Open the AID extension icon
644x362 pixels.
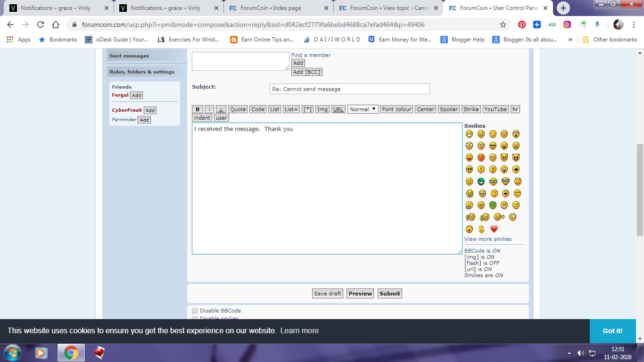pyautogui.click(x=552, y=25)
